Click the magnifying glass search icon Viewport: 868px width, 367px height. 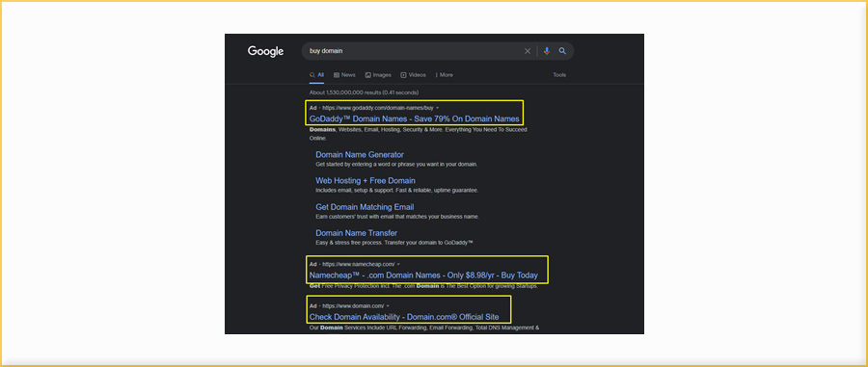click(562, 51)
